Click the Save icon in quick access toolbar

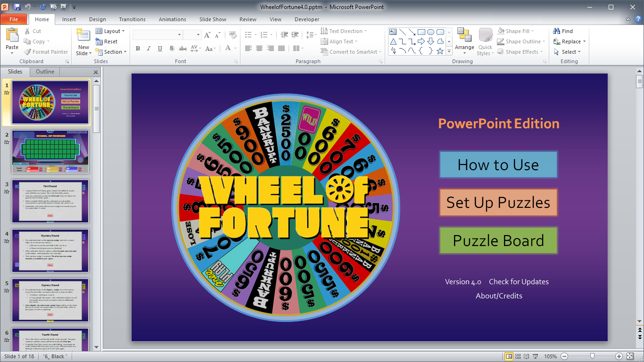(x=17, y=7)
